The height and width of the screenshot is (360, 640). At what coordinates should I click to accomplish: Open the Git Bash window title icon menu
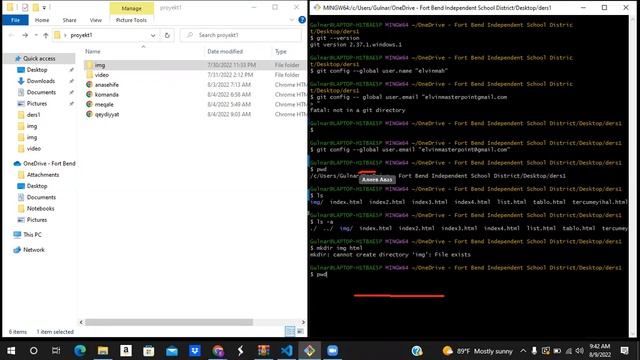click(317, 7)
